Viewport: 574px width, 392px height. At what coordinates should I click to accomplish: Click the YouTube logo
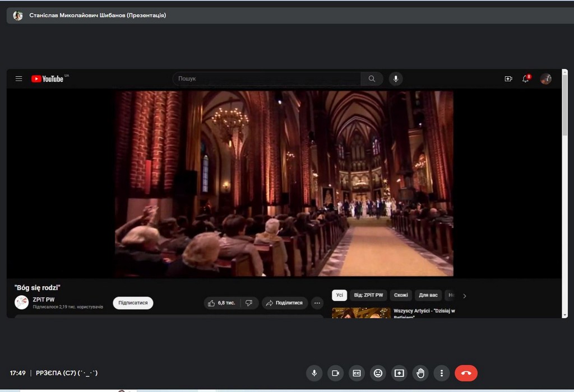pos(48,79)
